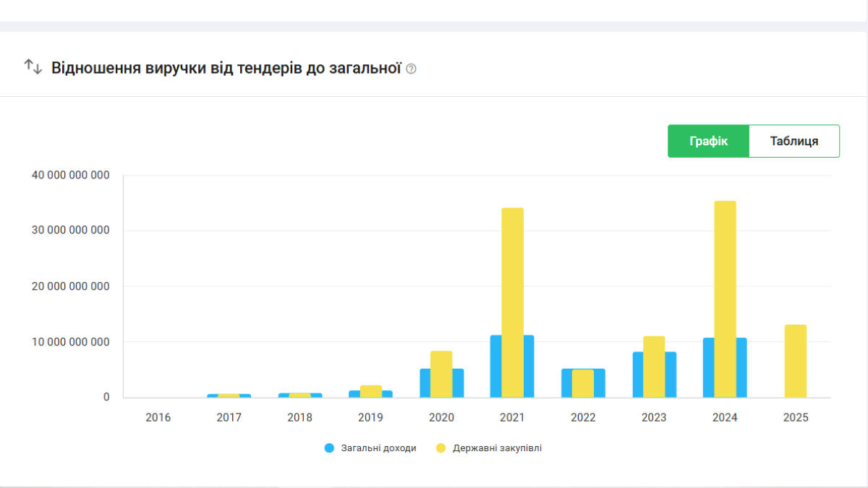Click the yellow legend circle marker
The image size is (868, 488).
pyautogui.click(x=441, y=448)
